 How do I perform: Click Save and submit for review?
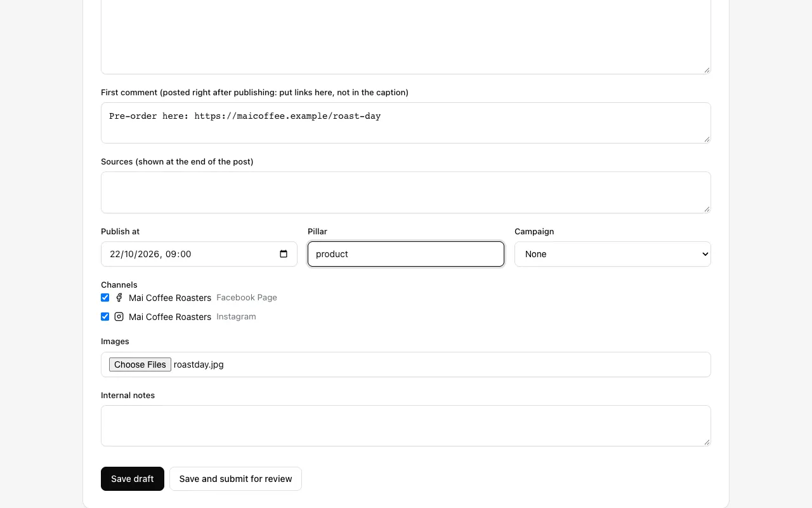tap(235, 479)
